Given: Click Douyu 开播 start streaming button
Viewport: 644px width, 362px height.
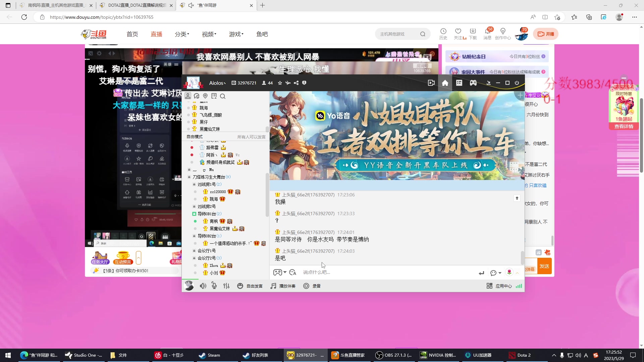Looking at the screenshot, I should [x=546, y=34].
